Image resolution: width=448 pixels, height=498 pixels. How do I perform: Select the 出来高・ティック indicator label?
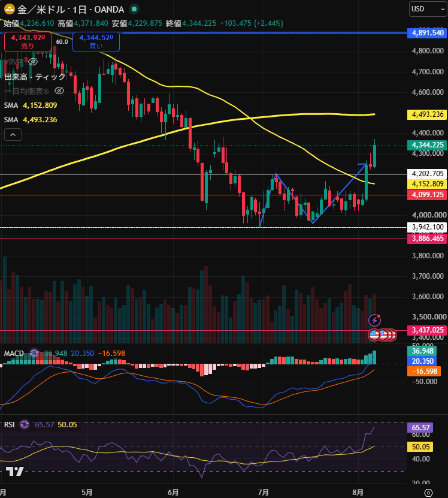35,77
